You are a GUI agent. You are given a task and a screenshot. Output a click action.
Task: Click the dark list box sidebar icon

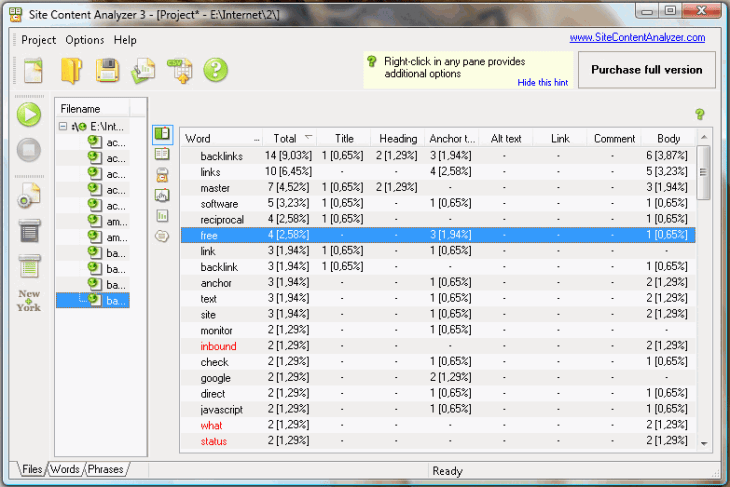pos(30,231)
